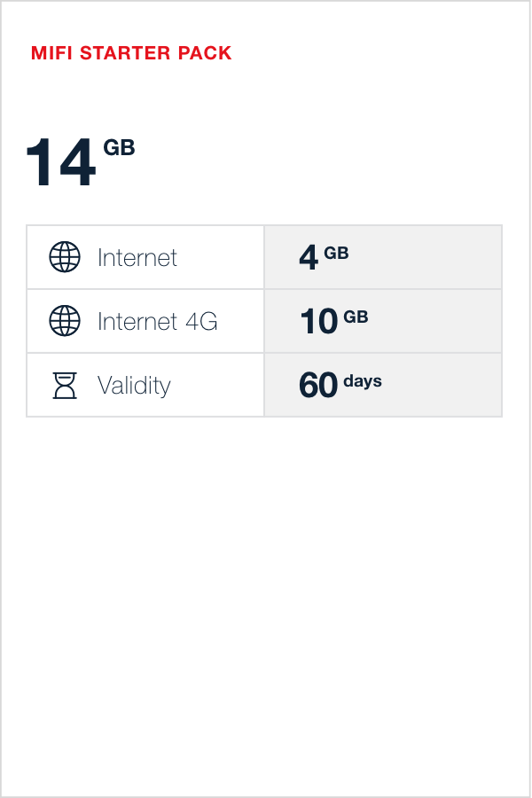Select the MIFI STARTER PACK title
This screenshot has height=798, width=532.
click(131, 53)
